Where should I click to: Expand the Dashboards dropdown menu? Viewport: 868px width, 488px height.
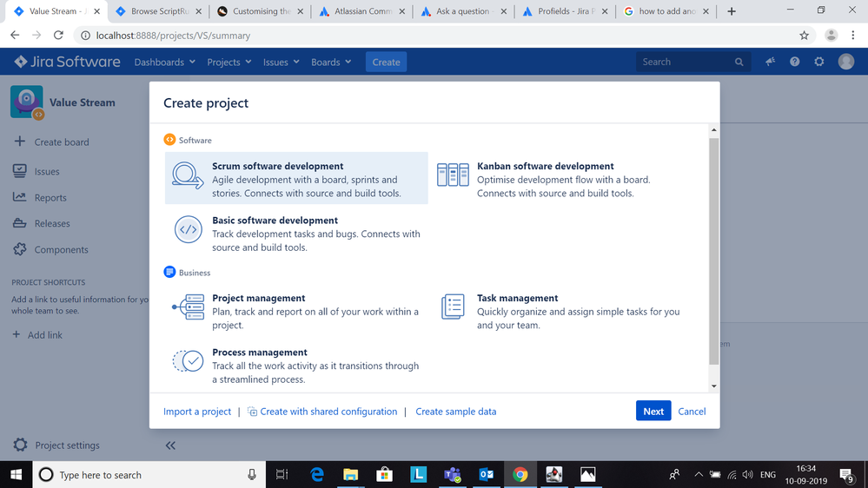164,62
